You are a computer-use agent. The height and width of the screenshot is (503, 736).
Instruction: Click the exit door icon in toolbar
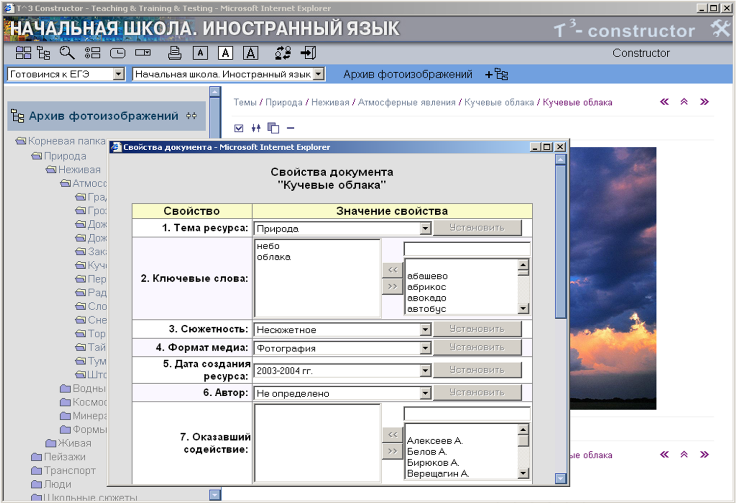(308, 53)
